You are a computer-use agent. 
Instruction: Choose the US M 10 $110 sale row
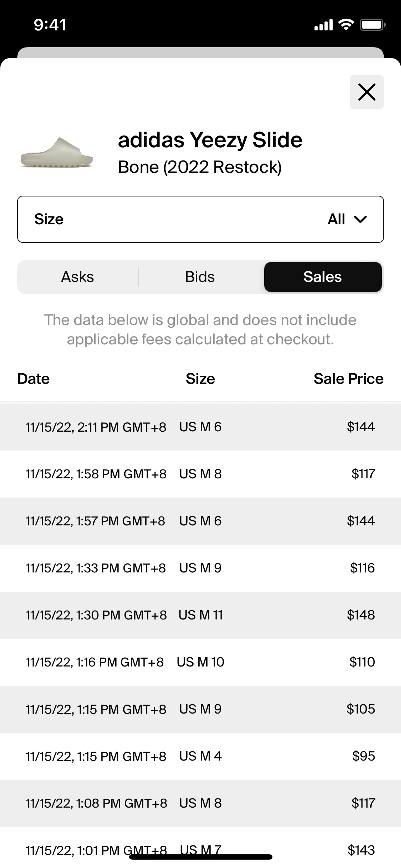point(200,662)
